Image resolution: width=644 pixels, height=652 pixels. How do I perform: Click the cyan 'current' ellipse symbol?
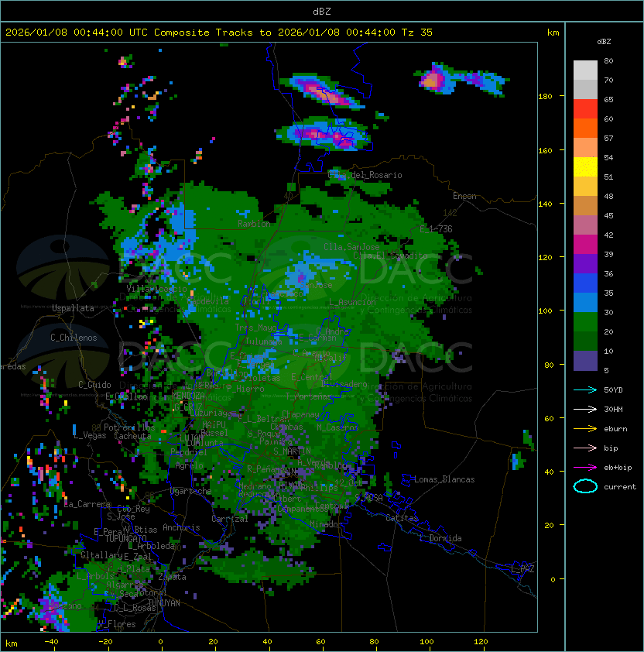point(585,486)
